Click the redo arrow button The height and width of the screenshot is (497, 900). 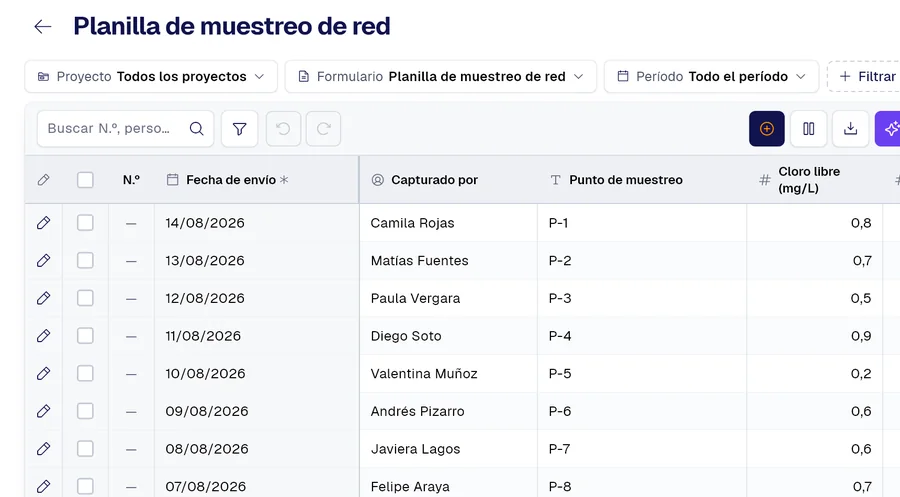point(323,129)
